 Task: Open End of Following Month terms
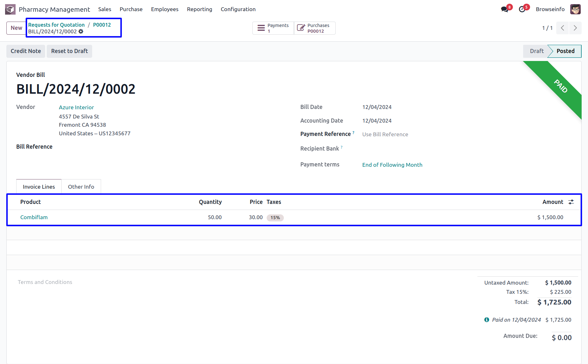[392, 165]
